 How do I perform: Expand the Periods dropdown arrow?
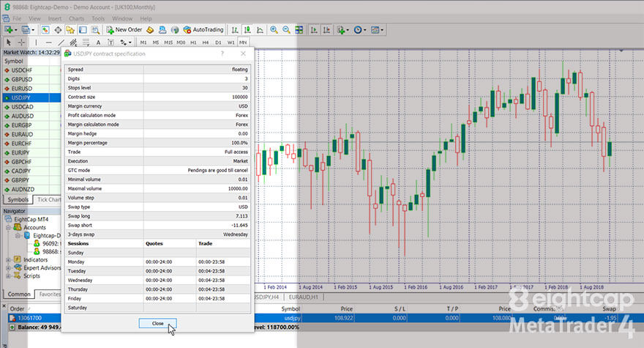tap(364, 30)
